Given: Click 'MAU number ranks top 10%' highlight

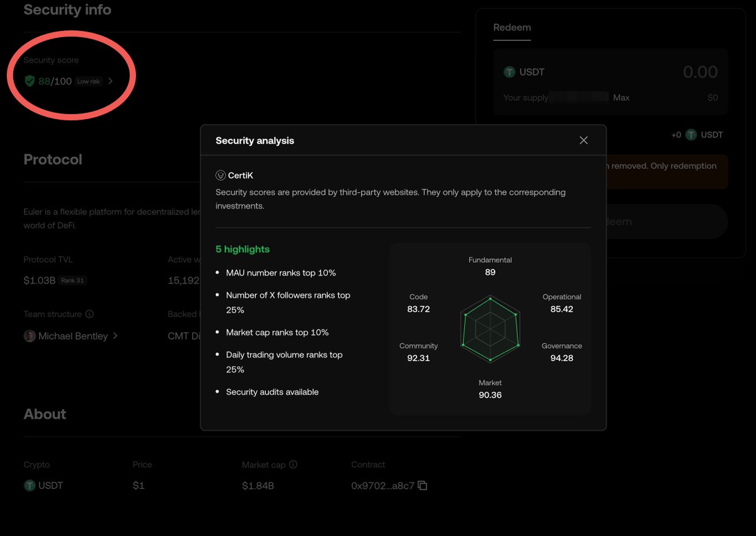Looking at the screenshot, I should pos(281,273).
